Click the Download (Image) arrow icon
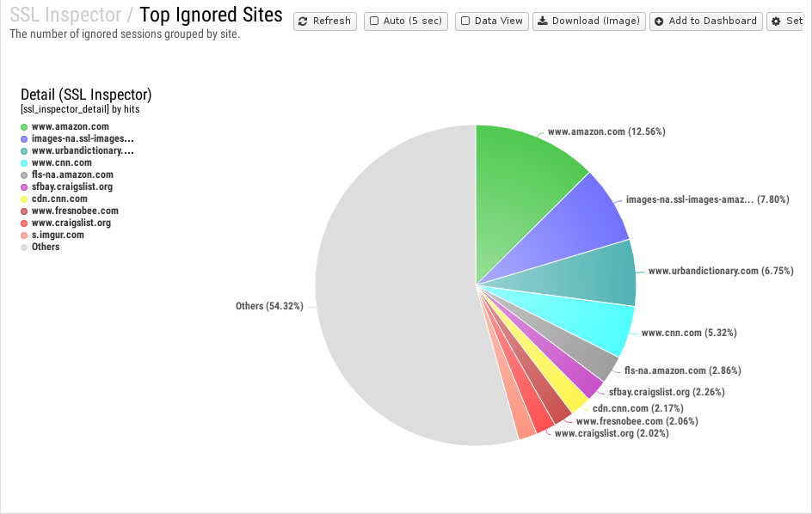 [542, 21]
